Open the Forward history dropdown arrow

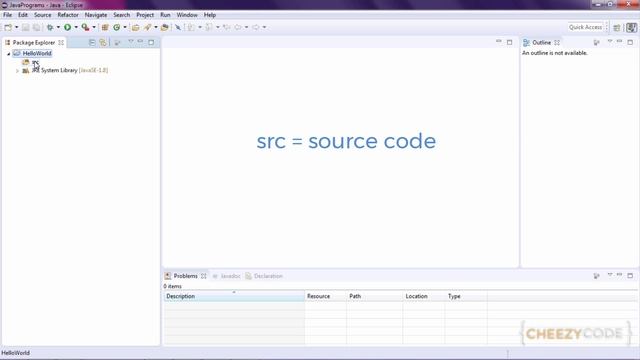pyautogui.click(x=264, y=27)
